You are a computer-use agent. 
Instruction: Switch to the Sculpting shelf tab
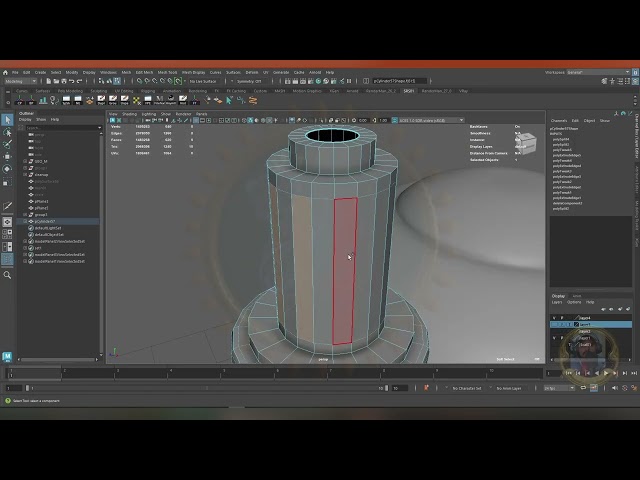[x=98, y=91]
